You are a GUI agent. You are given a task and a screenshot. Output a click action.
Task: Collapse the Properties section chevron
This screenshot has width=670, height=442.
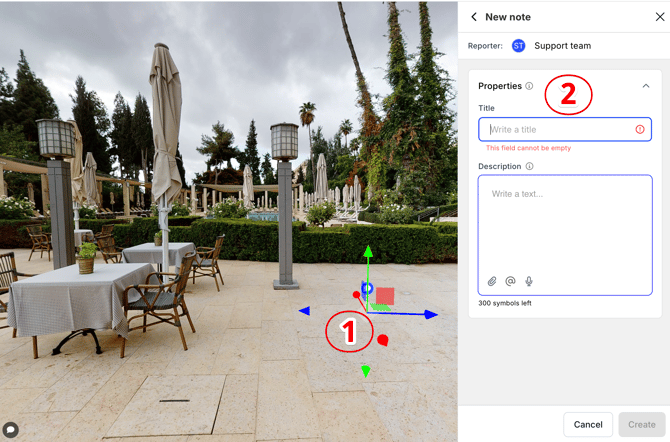click(x=645, y=86)
